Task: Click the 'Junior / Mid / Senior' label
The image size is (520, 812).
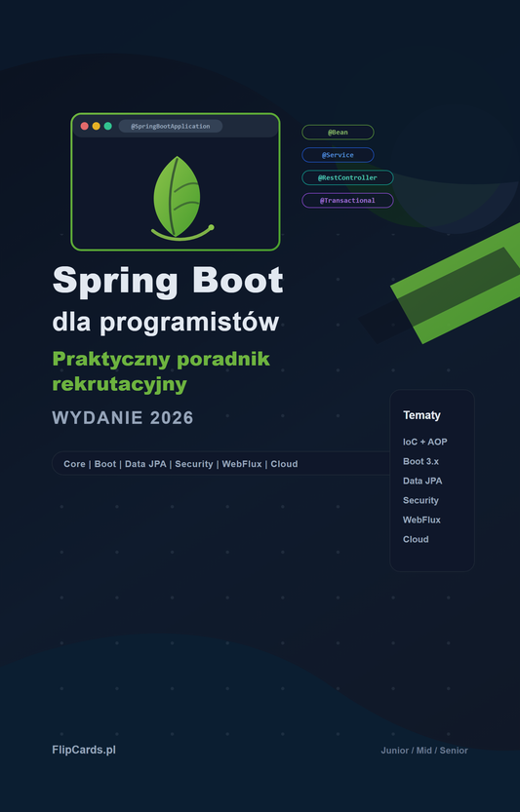Action: tap(424, 751)
